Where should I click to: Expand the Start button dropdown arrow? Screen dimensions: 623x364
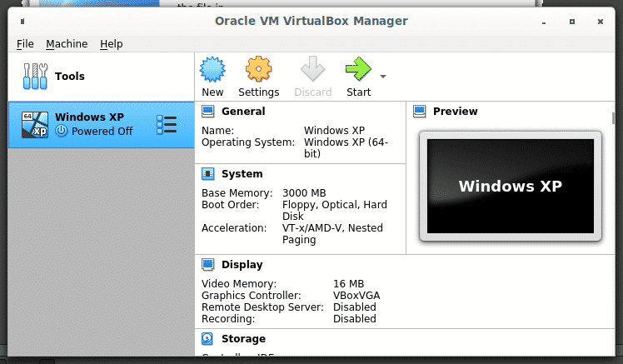point(383,76)
